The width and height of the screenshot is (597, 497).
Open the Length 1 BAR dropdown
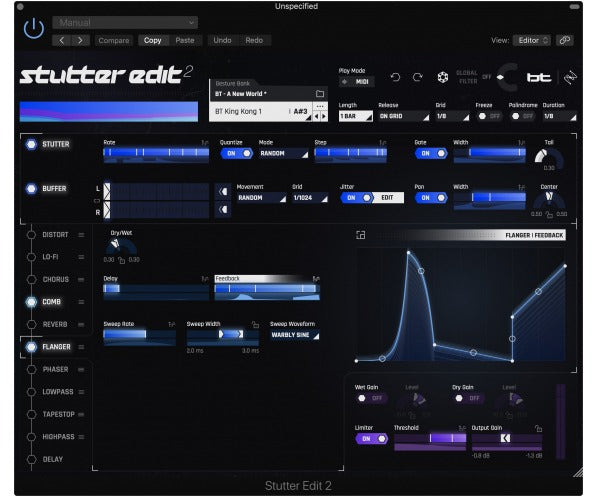356,116
